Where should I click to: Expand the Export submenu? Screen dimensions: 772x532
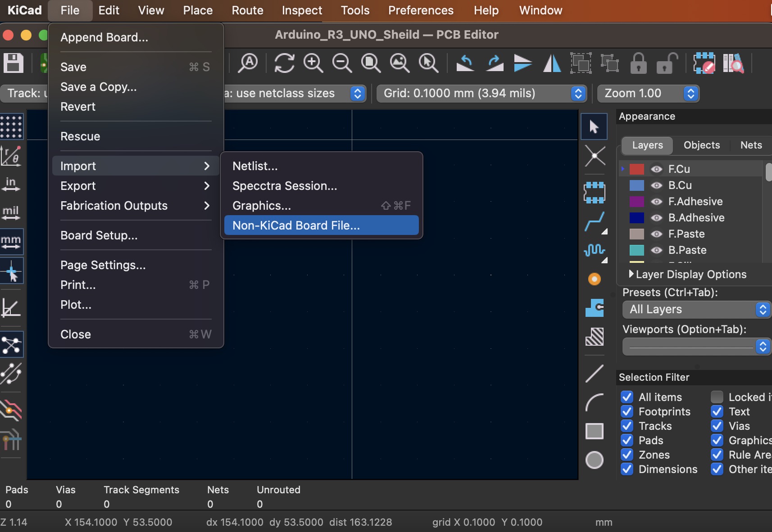[x=136, y=186]
